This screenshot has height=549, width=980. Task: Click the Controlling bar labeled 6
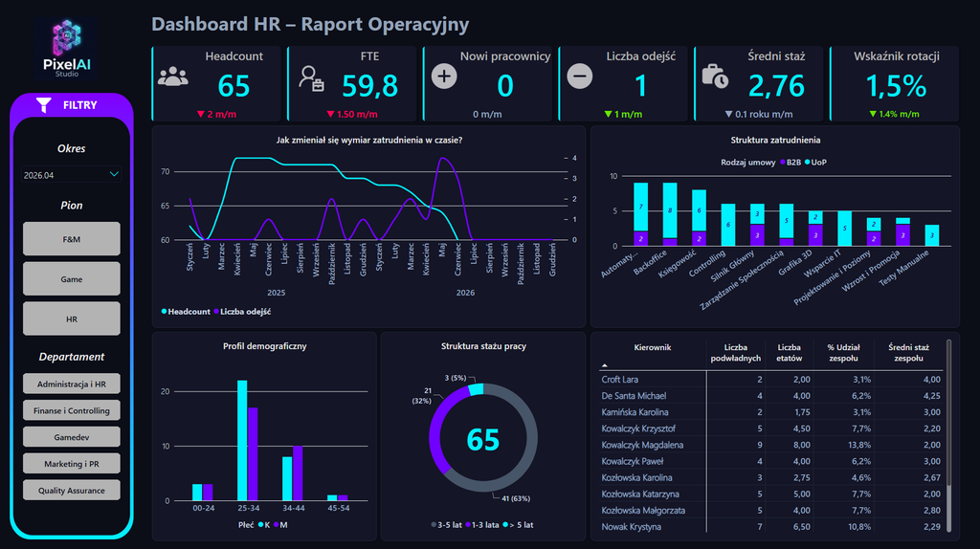click(x=727, y=225)
